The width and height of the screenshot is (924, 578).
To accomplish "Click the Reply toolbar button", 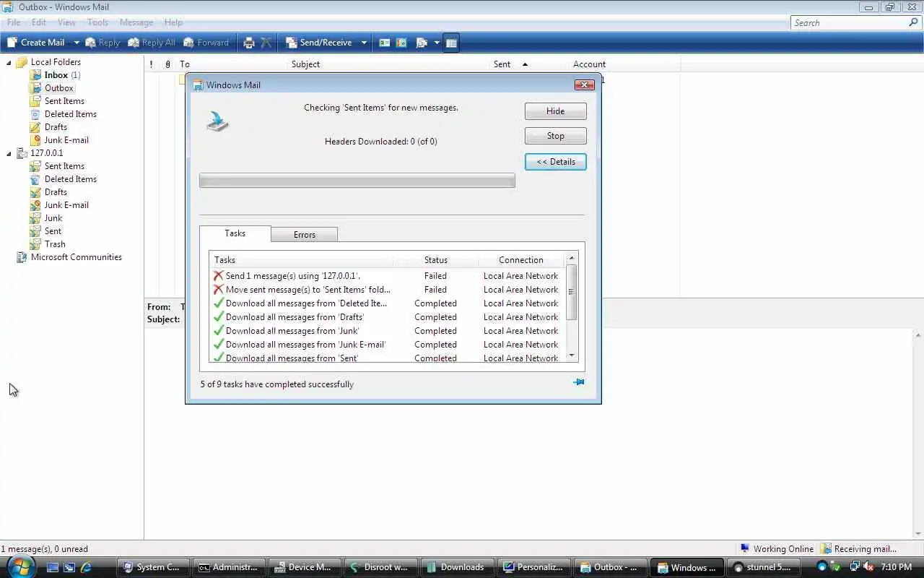I will click(x=103, y=43).
